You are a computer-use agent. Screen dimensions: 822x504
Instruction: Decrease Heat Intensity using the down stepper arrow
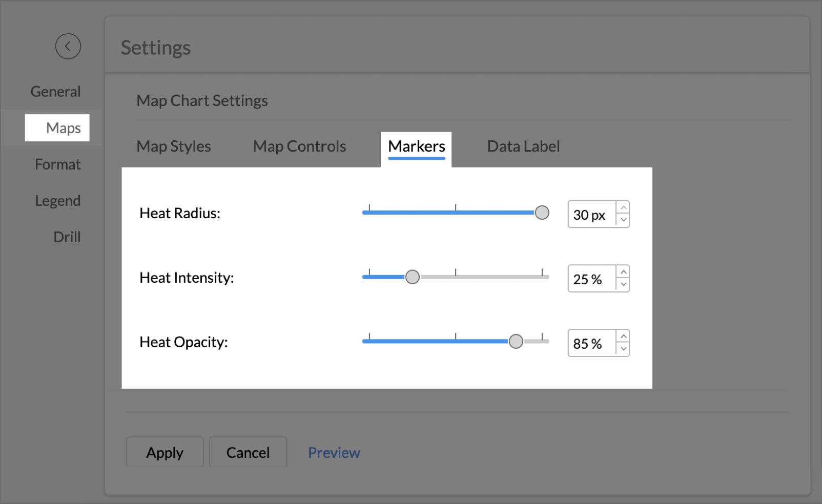tap(623, 285)
